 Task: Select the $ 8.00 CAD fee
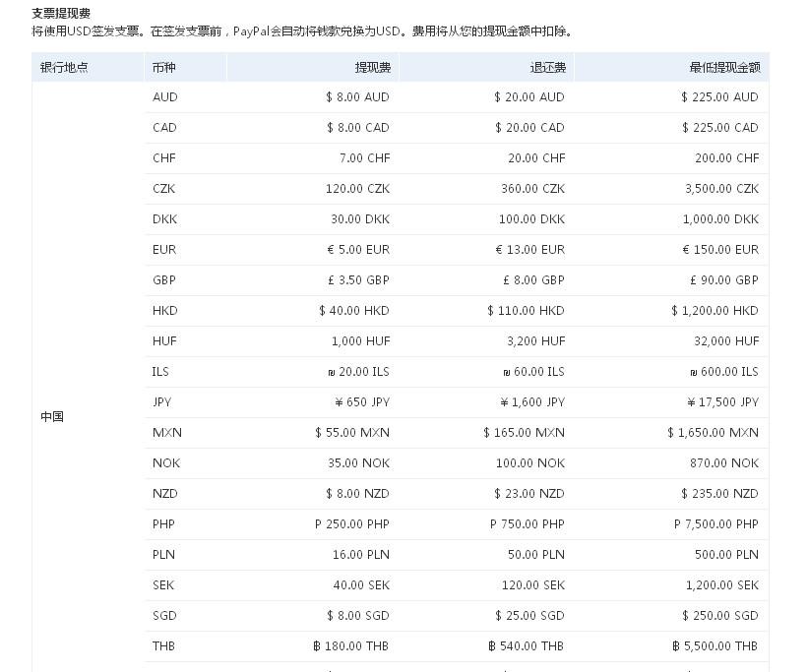tap(357, 127)
